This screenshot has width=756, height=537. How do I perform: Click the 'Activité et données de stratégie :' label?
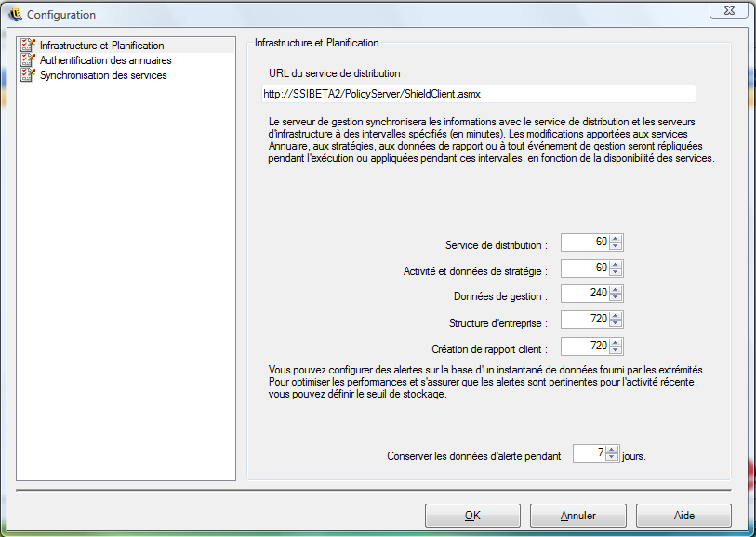click(x=475, y=271)
